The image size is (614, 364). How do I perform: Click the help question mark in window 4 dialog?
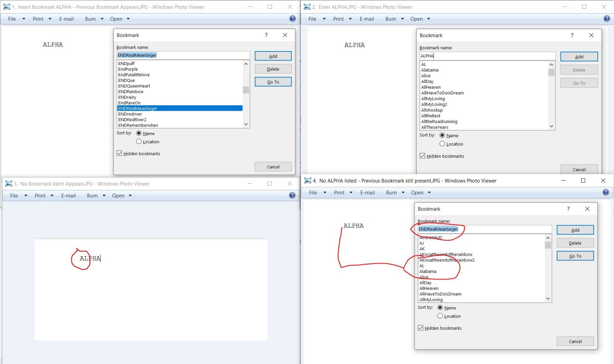pos(568,209)
